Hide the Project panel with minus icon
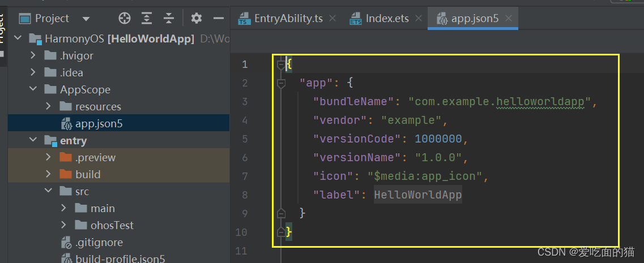Viewport: 644px width, 263px height. coord(219,18)
